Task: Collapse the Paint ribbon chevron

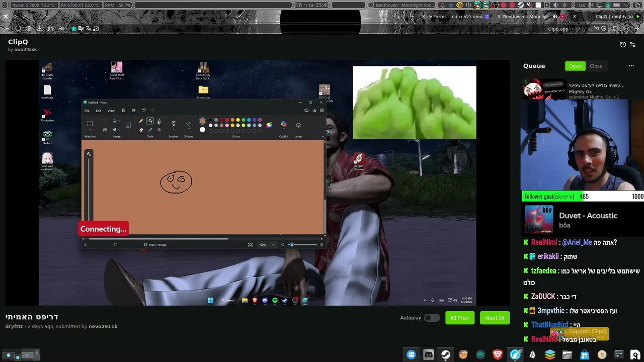Action: point(323,136)
